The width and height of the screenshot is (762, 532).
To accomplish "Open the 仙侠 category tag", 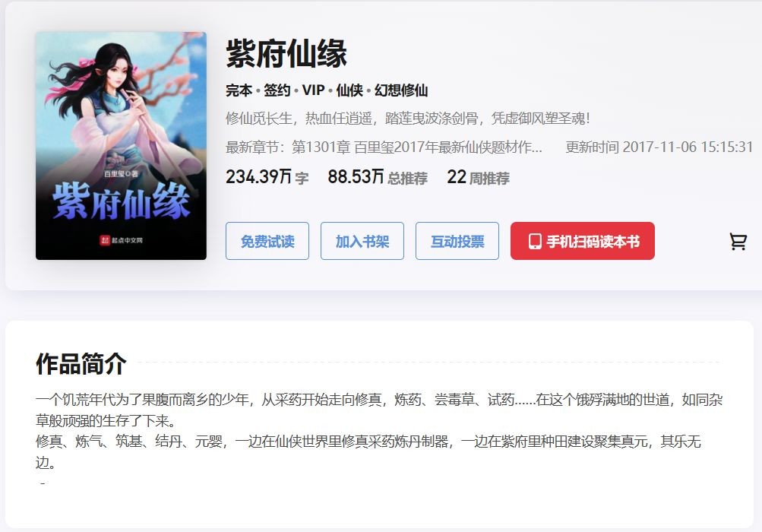I will coord(349,90).
